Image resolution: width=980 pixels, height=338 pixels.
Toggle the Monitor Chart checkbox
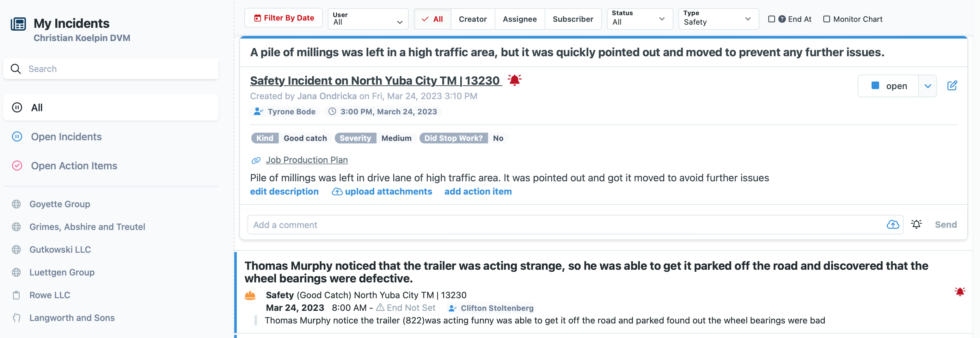pyautogui.click(x=826, y=19)
